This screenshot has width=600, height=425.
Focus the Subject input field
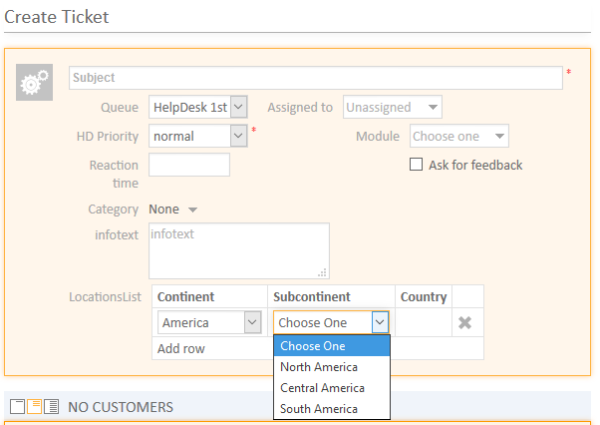[316, 78]
